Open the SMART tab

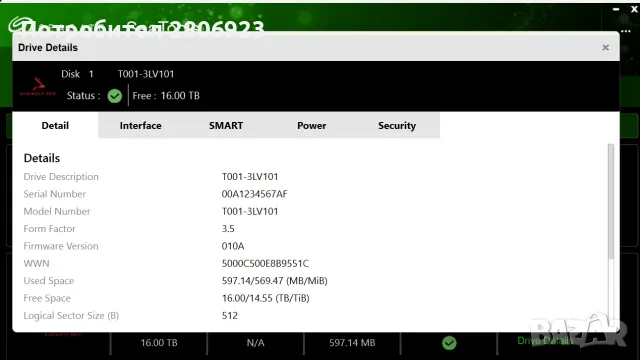click(x=226, y=125)
